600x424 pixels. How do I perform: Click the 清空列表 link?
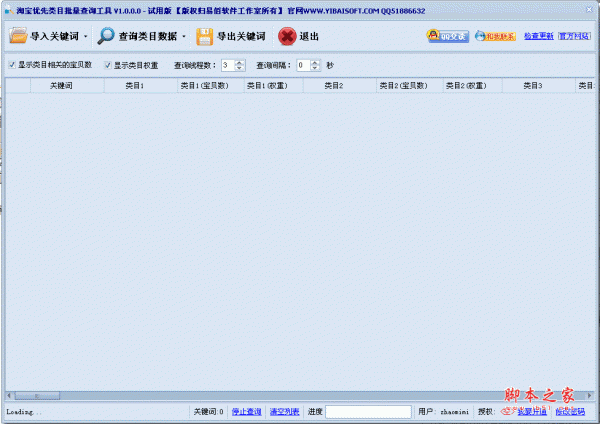click(284, 412)
